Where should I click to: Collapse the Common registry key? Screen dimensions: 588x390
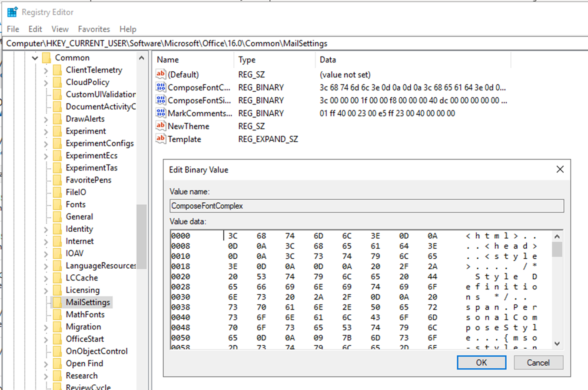click(35, 58)
